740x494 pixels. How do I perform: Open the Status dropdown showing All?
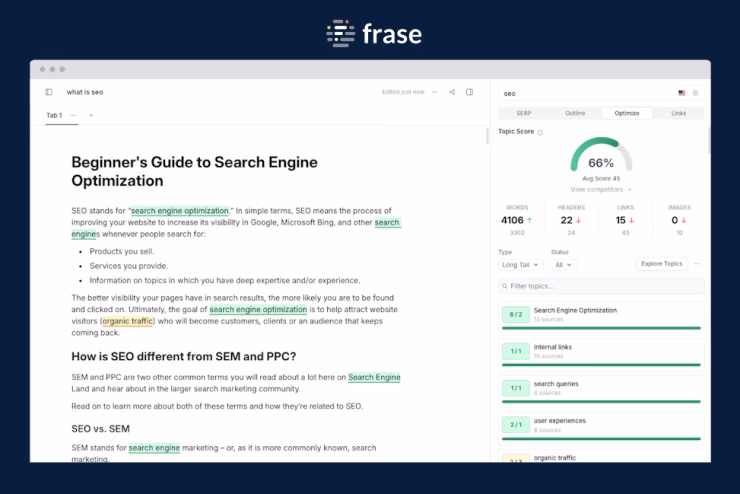click(563, 265)
